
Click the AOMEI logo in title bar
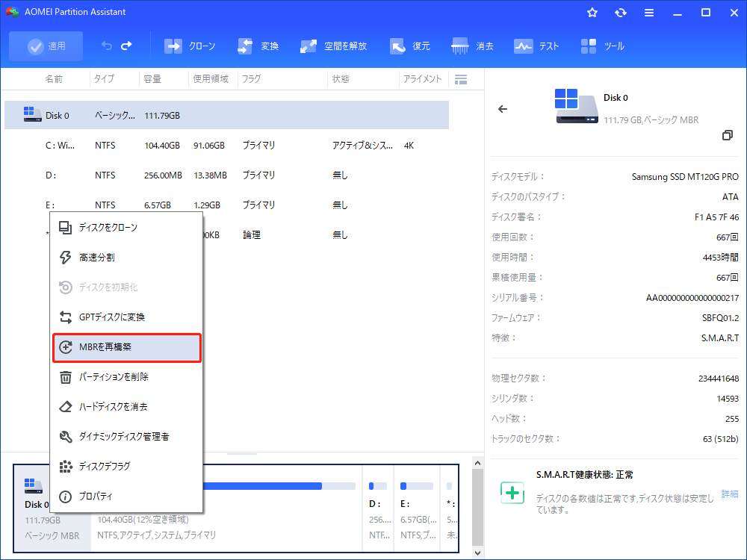13,12
